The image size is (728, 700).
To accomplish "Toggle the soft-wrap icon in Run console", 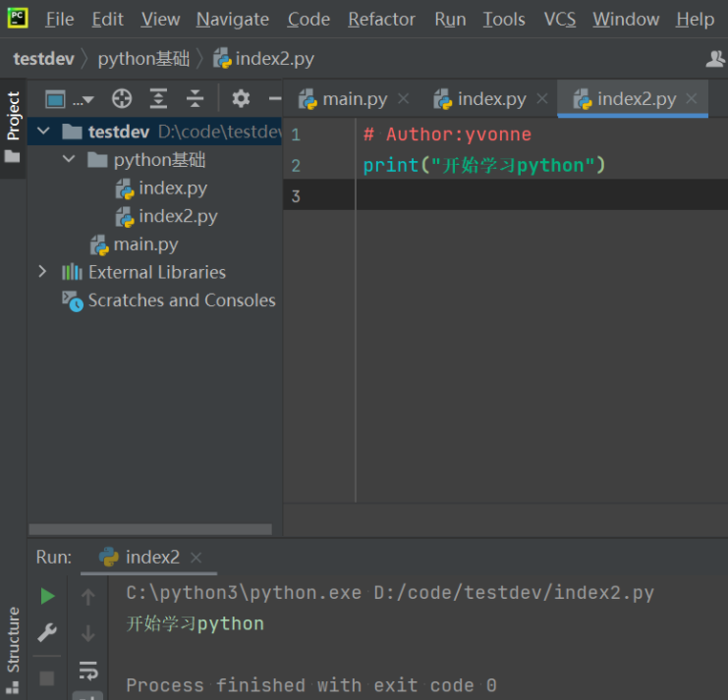I will point(88,671).
